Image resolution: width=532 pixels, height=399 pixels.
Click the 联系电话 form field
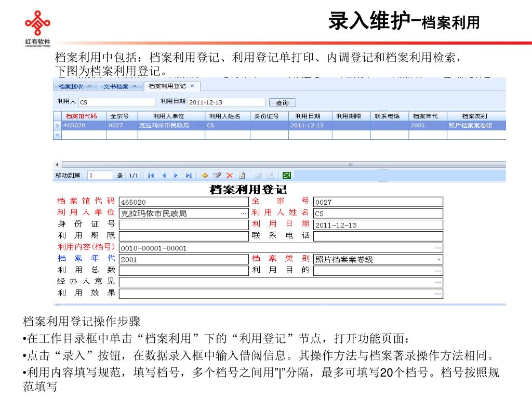(x=378, y=236)
